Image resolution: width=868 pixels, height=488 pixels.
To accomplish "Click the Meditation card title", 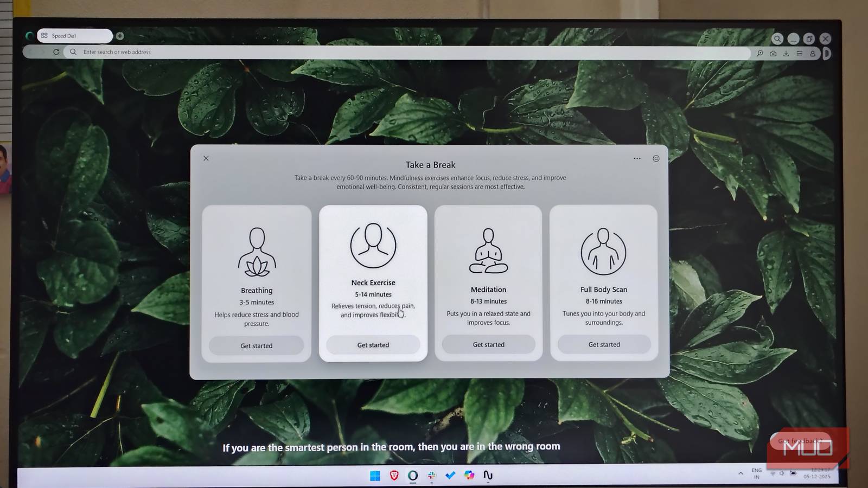I will tap(488, 290).
